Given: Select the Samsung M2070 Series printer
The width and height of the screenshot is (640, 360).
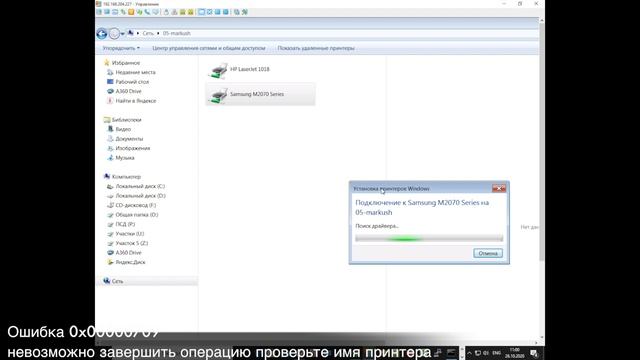Looking at the screenshot, I should coord(260,94).
